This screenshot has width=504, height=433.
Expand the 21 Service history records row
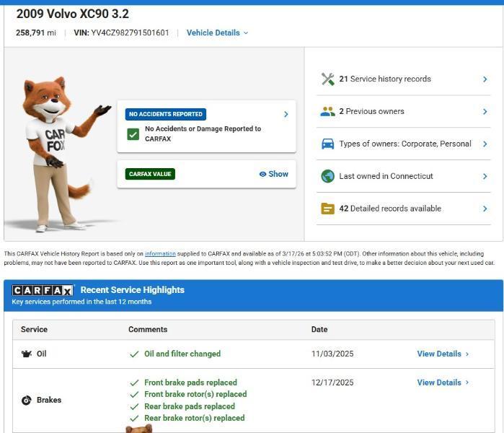point(485,79)
